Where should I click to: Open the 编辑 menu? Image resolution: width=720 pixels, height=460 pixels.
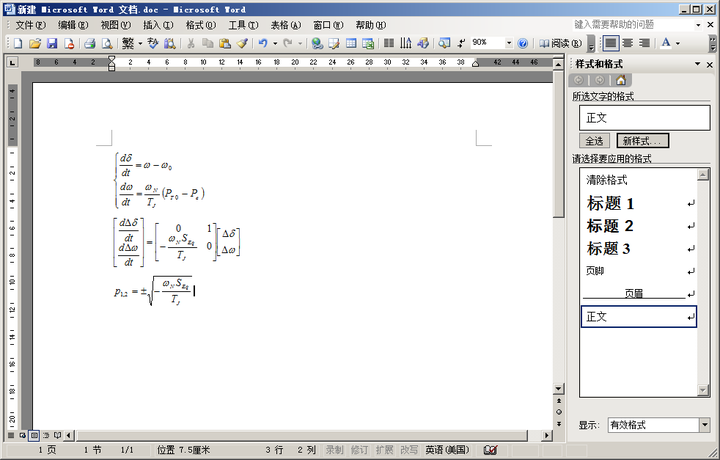(x=73, y=25)
